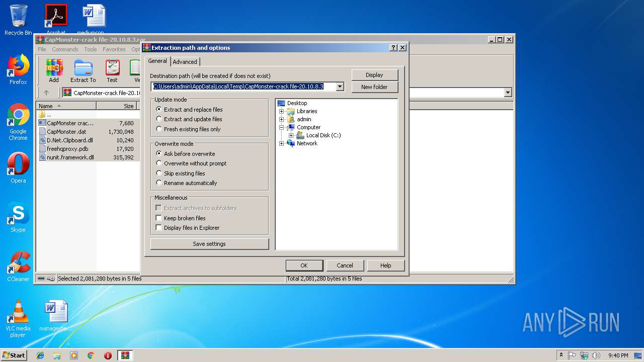
Task: Select the managerbe Word document icon
Action: [x=56, y=316]
